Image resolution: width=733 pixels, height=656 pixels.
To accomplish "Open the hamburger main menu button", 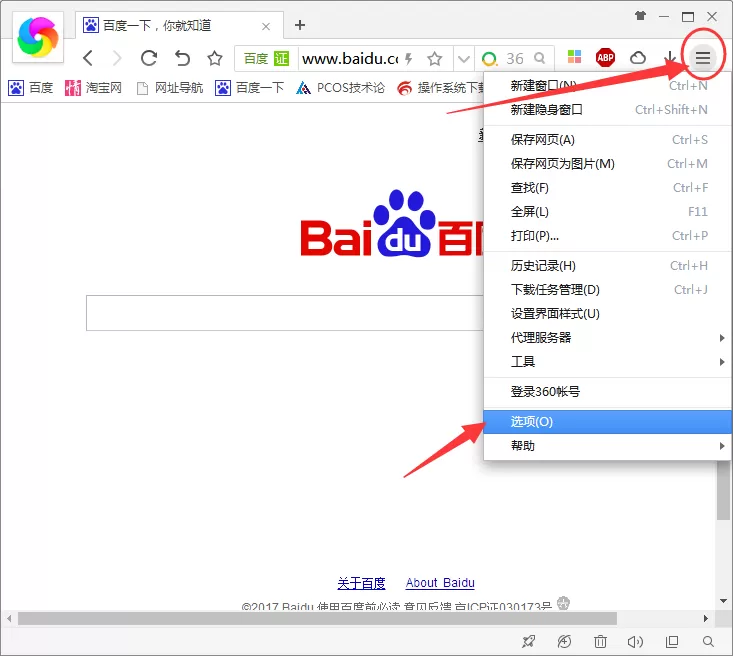I will 703,58.
